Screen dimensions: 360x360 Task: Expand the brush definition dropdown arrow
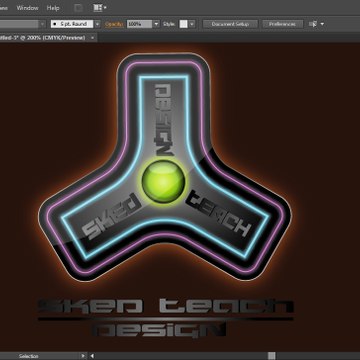click(97, 24)
